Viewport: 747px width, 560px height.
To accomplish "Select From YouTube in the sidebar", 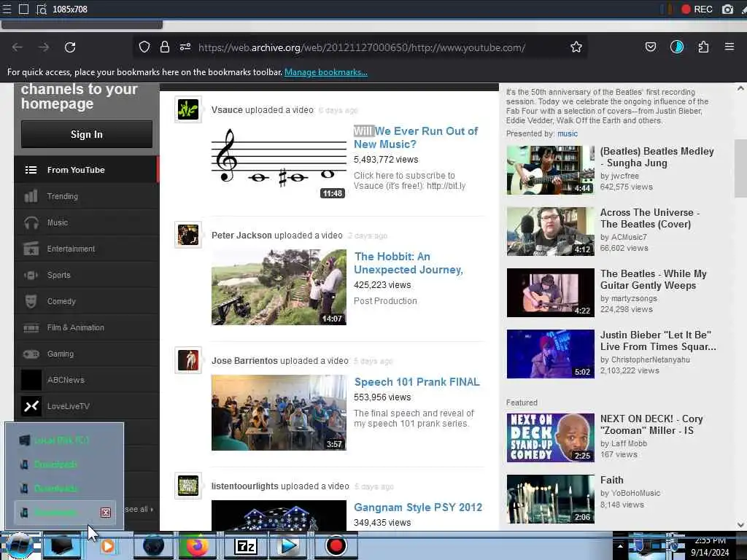I will point(86,169).
